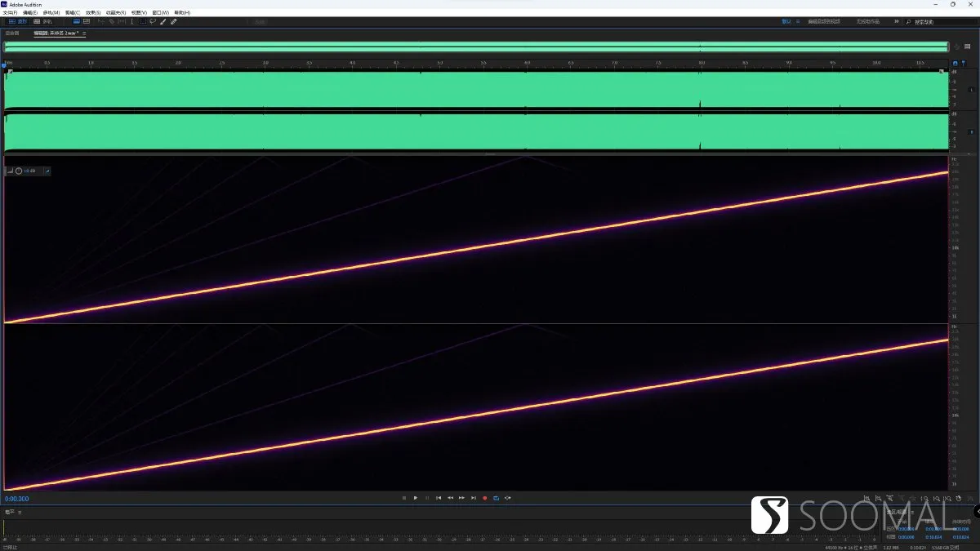
Task: Open the 电平 levels panel menu
Action: pos(20,512)
